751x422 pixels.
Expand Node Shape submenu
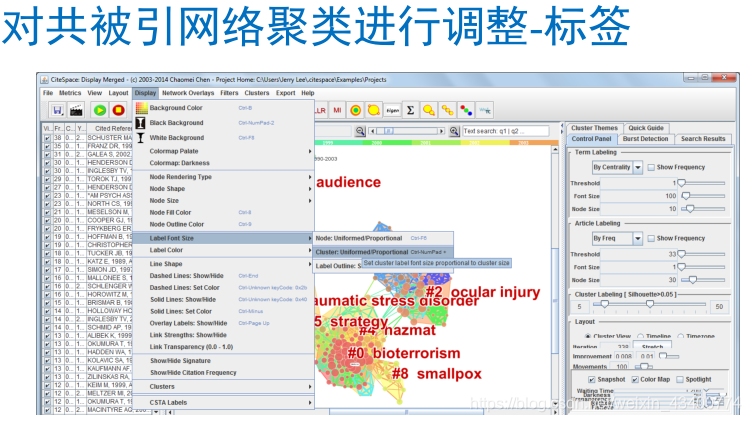(224, 189)
